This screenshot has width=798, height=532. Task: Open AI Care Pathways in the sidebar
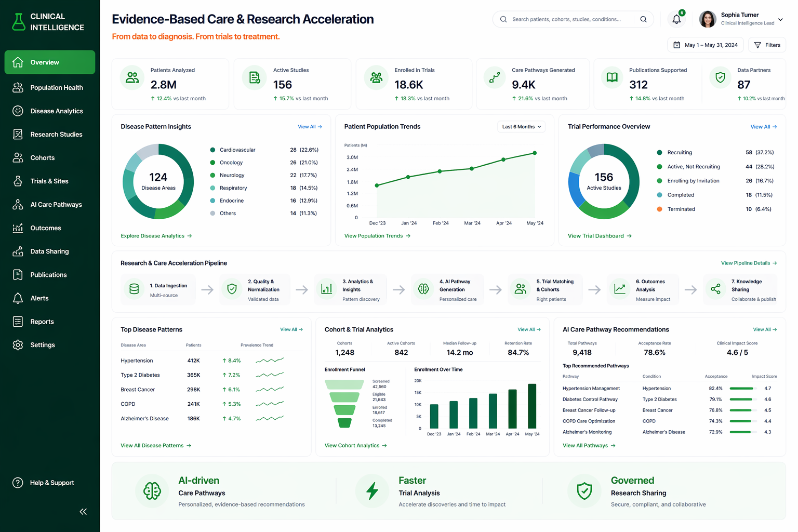[x=50, y=205]
